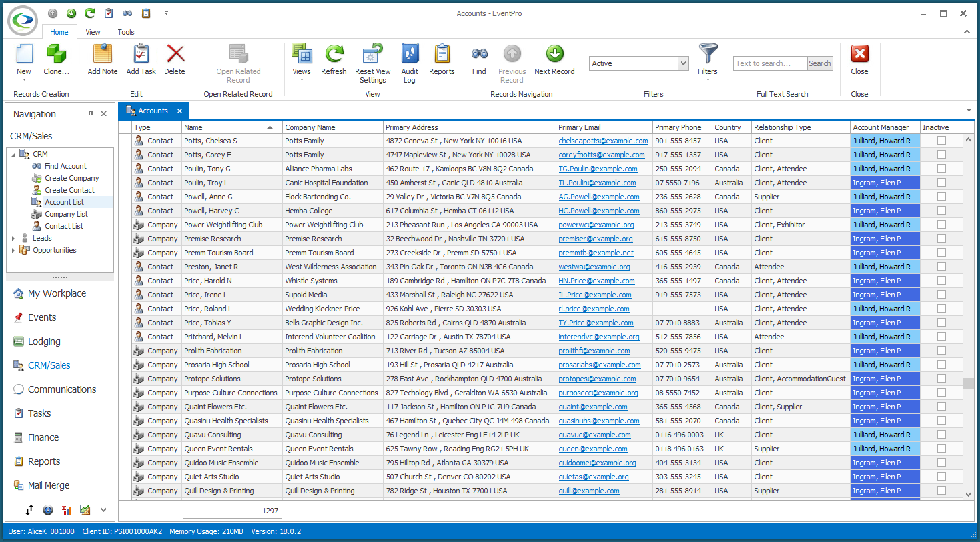This screenshot has width=980, height=542.
Task: Click the yellow clipboard icon in the quick access toolbar
Action: (x=146, y=13)
